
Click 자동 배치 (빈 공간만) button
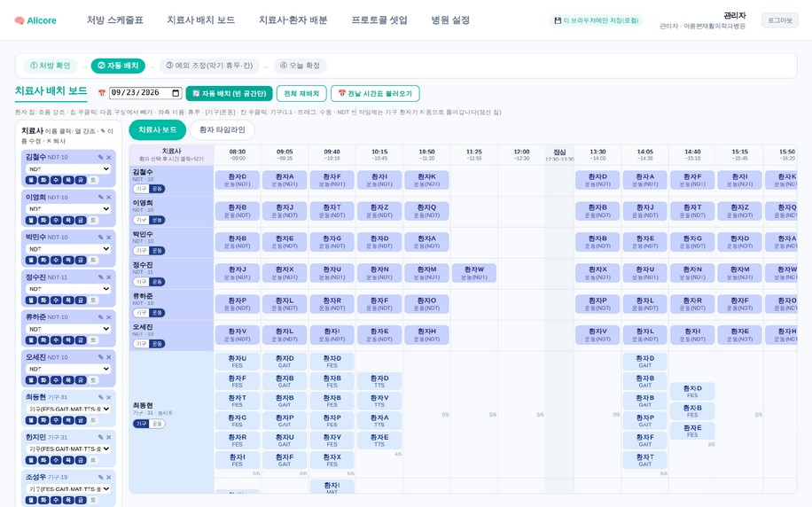pos(229,93)
